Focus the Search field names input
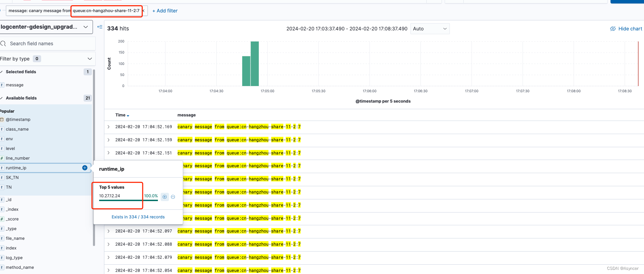 48,44
